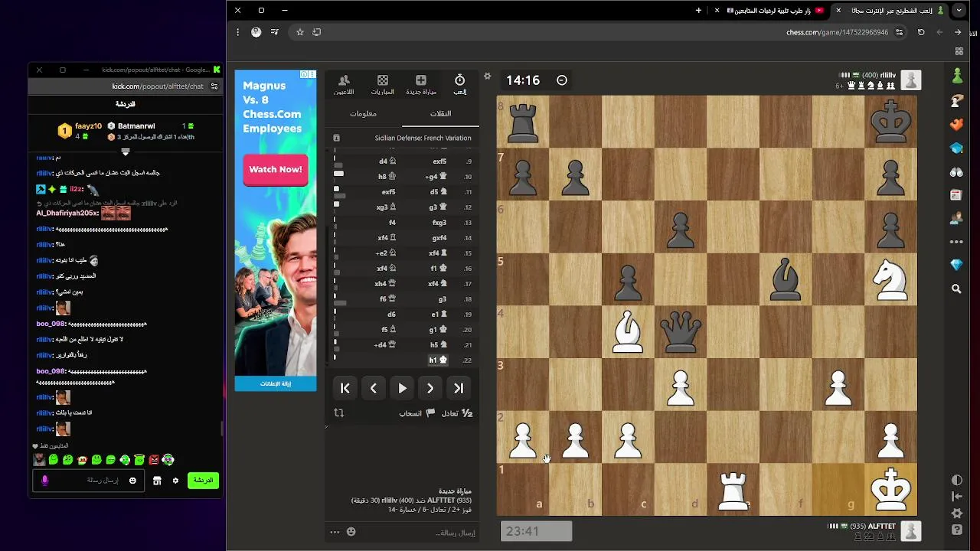The width and height of the screenshot is (980, 551).
Task: Select move fxg3 on row 13
Action: 439,223
